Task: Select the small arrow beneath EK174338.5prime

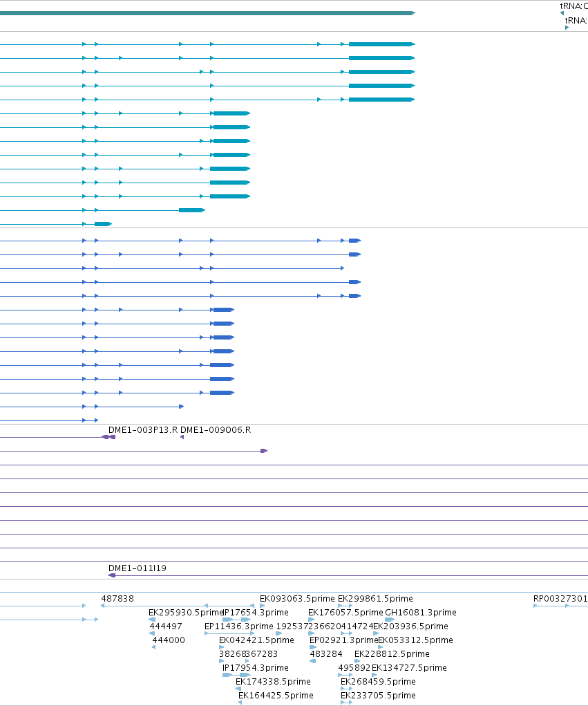Action: pyautogui.click(x=238, y=689)
